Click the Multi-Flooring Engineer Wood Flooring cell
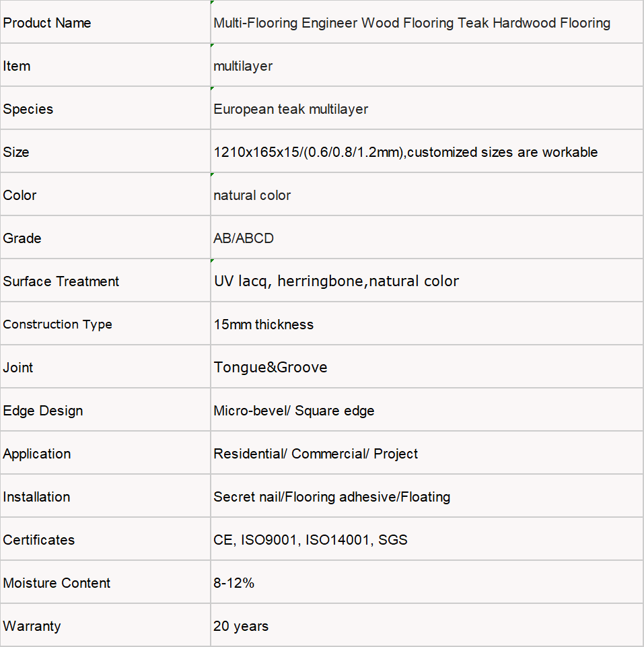644x647 pixels. pyautogui.click(x=427, y=22)
